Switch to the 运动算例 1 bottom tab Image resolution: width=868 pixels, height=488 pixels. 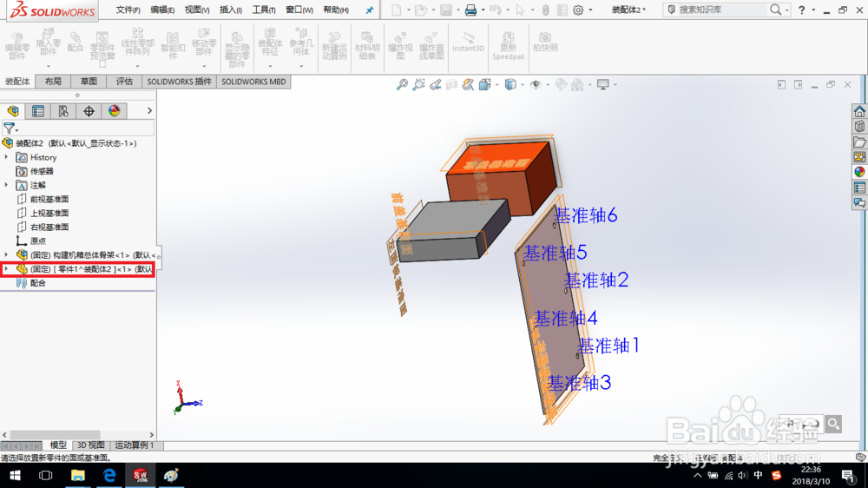click(x=135, y=445)
